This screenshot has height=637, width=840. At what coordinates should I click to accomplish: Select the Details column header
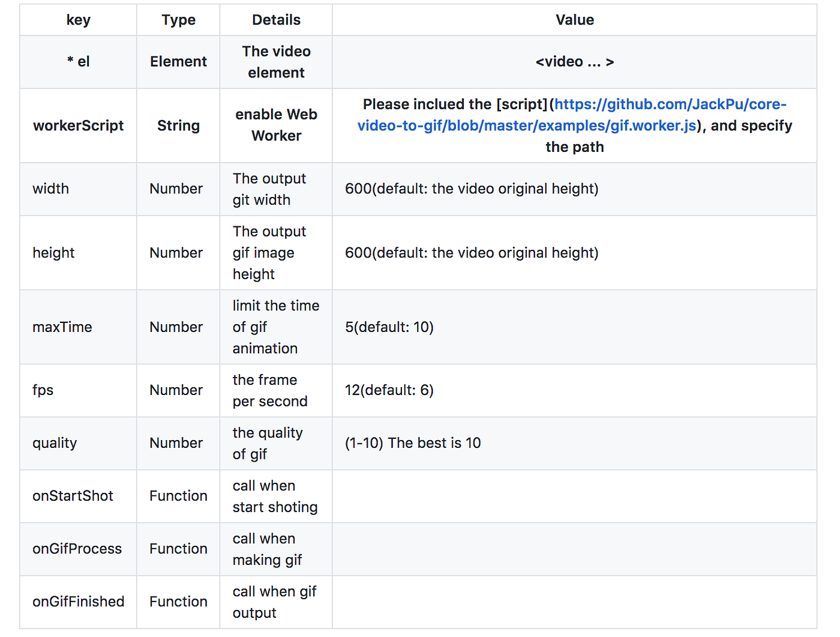pyautogui.click(x=276, y=19)
